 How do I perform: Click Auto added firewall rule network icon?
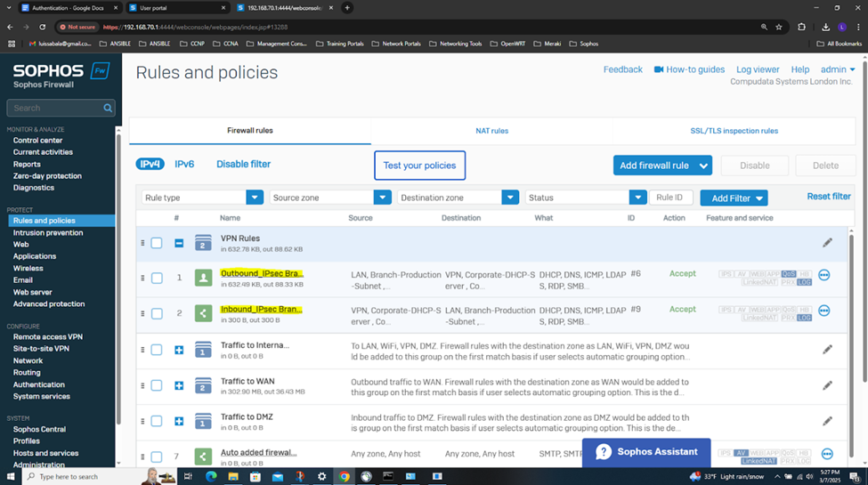pyautogui.click(x=203, y=457)
